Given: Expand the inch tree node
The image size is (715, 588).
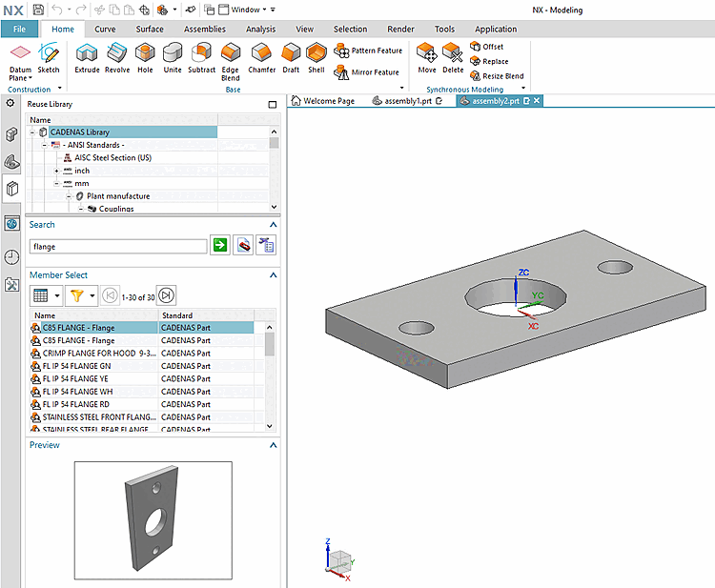Looking at the screenshot, I should [x=56, y=171].
